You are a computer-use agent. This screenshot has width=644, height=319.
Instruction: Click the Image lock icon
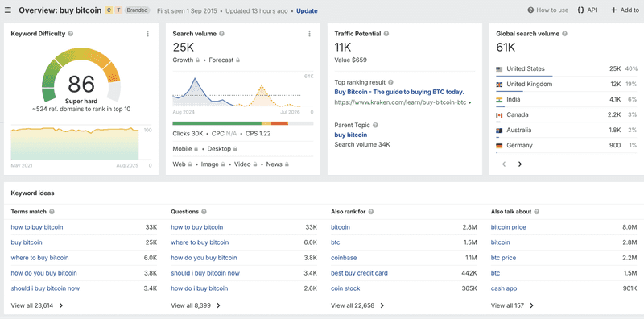coord(223,164)
